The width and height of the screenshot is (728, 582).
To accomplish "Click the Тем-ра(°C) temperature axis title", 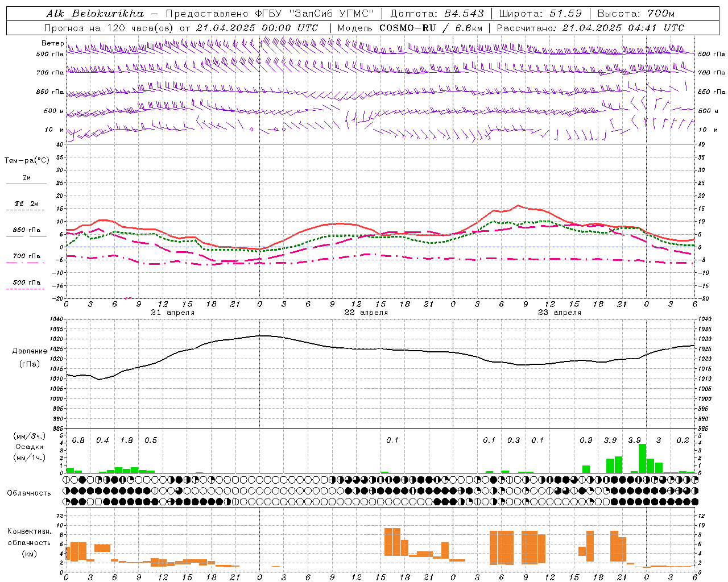I will point(27,161).
